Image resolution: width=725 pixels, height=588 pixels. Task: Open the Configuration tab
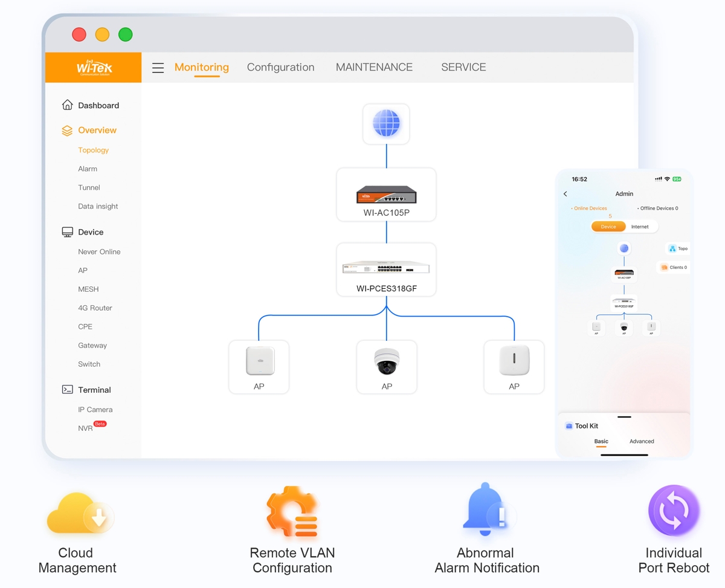pos(280,68)
